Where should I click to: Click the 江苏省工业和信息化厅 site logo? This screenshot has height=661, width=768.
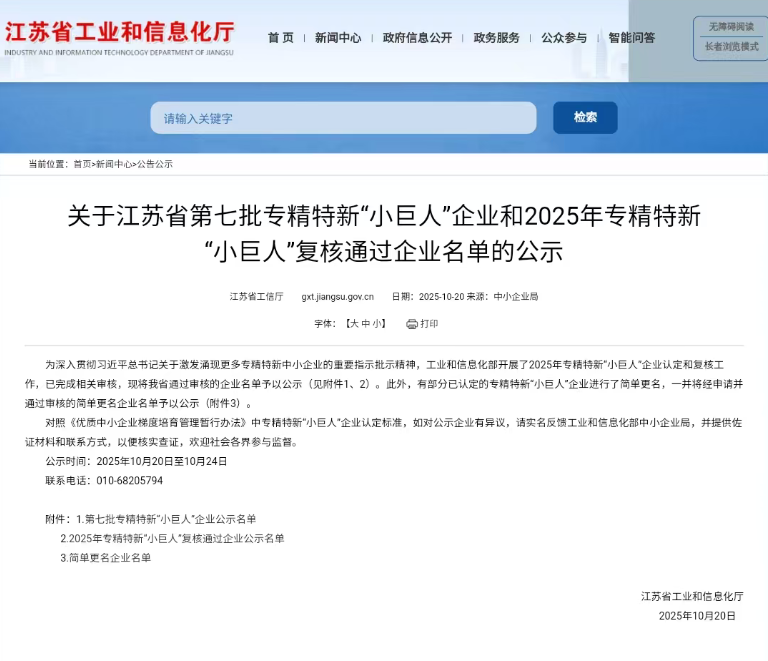(120, 38)
